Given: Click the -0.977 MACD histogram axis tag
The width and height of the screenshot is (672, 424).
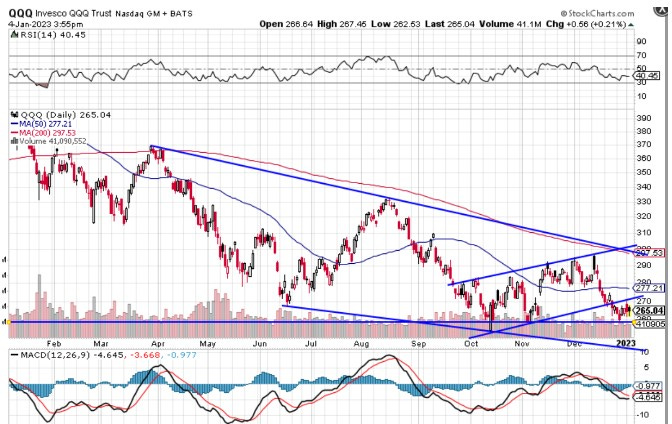Looking at the screenshot, I should [651, 385].
